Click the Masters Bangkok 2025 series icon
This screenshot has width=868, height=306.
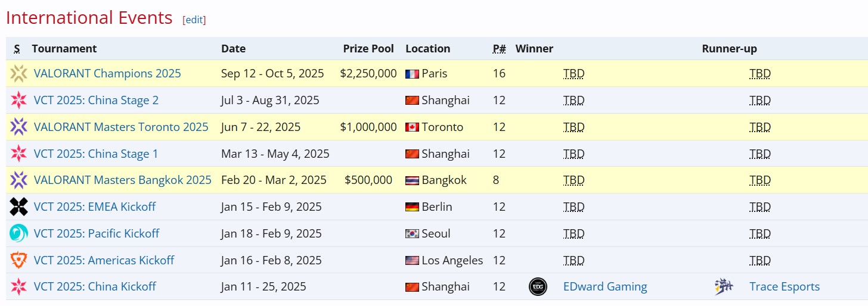pyautogui.click(x=18, y=180)
